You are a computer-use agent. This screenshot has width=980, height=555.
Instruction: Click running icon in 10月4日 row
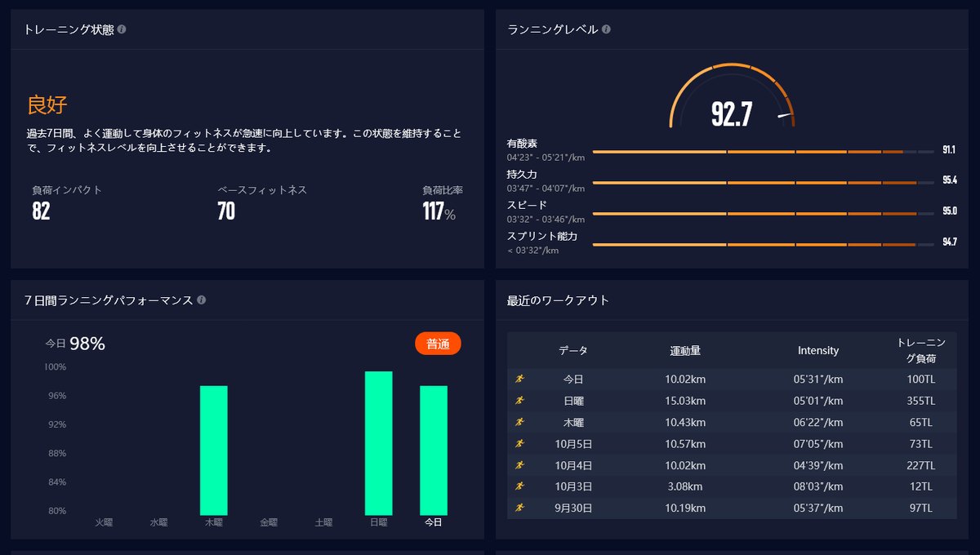pyautogui.click(x=519, y=465)
